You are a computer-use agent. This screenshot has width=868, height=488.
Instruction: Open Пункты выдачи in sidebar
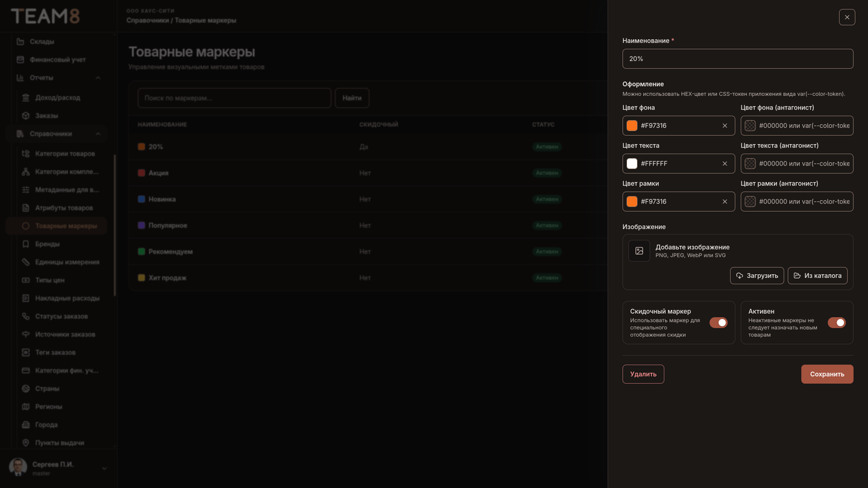[59, 443]
